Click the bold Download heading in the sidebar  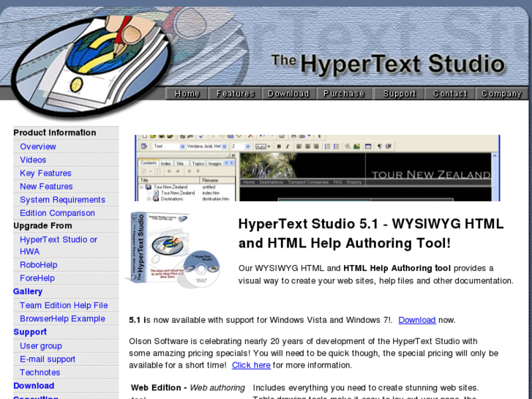(34, 386)
